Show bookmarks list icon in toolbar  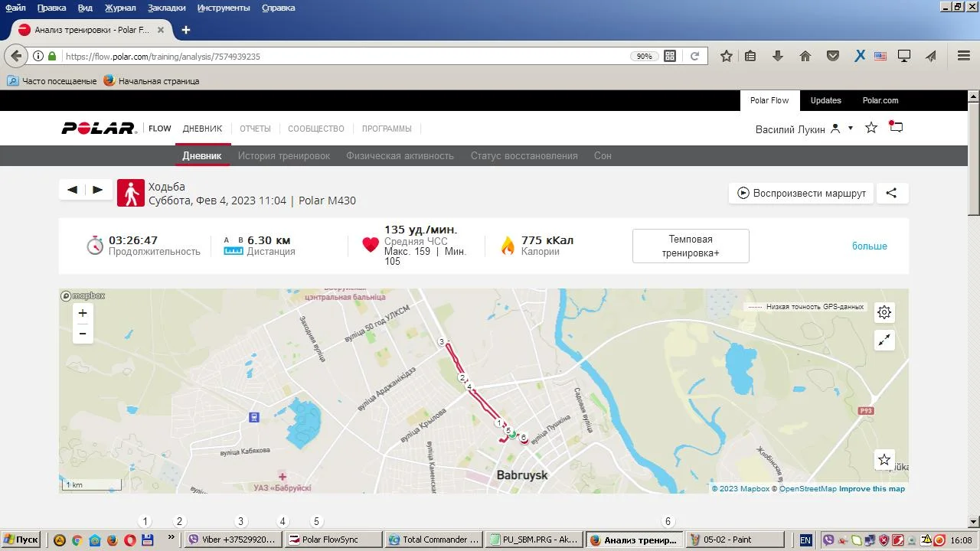(x=750, y=56)
